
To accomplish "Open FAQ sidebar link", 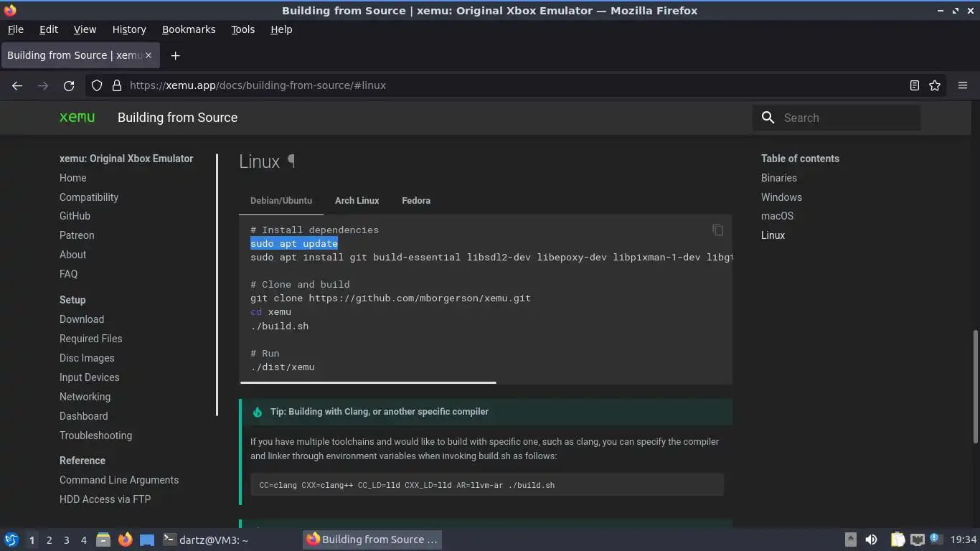I will point(68,274).
